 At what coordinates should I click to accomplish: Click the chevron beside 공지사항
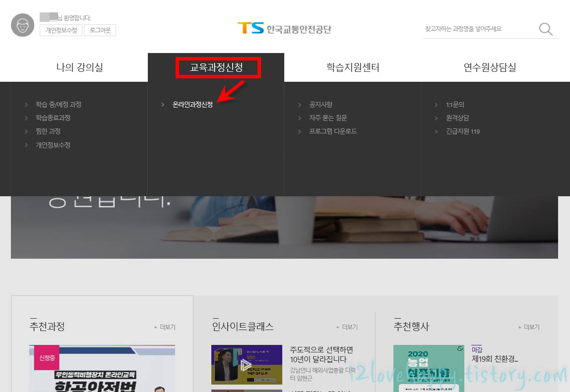[300, 105]
